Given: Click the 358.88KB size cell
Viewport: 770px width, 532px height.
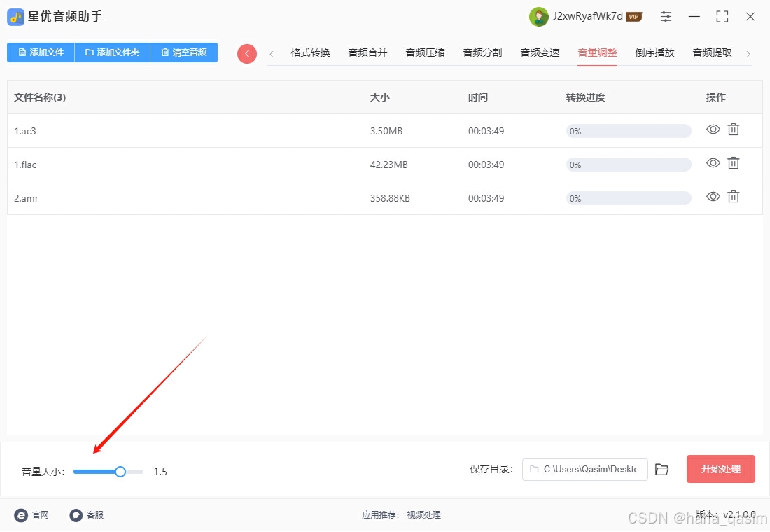Looking at the screenshot, I should (390, 199).
